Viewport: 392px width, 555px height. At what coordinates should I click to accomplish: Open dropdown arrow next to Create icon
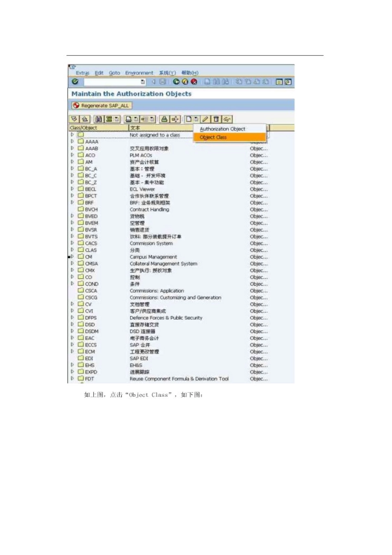pyautogui.click(x=196, y=119)
